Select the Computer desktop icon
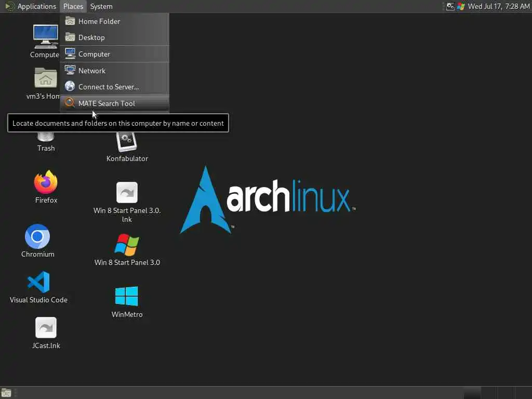This screenshot has width=532, height=399. [45, 41]
